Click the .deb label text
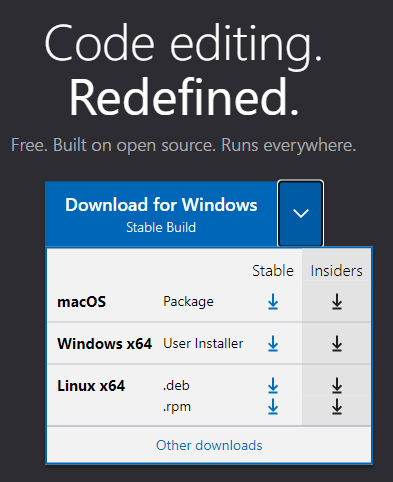 pyautogui.click(x=176, y=386)
